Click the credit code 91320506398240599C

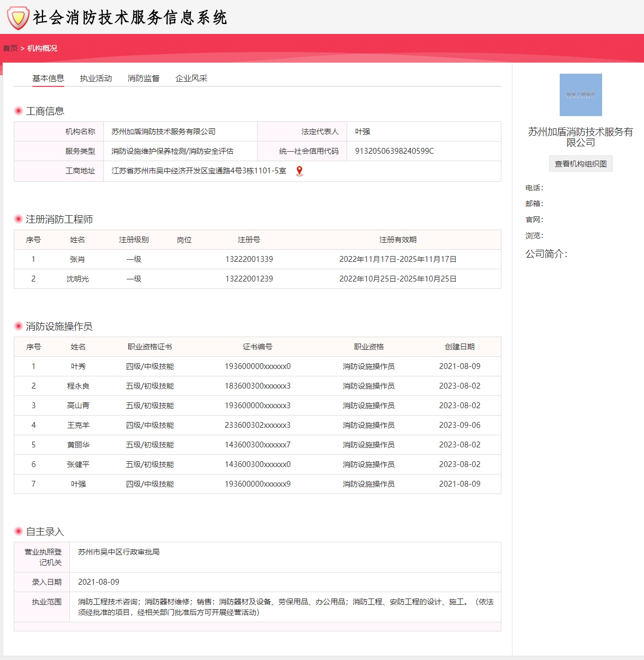[394, 151]
